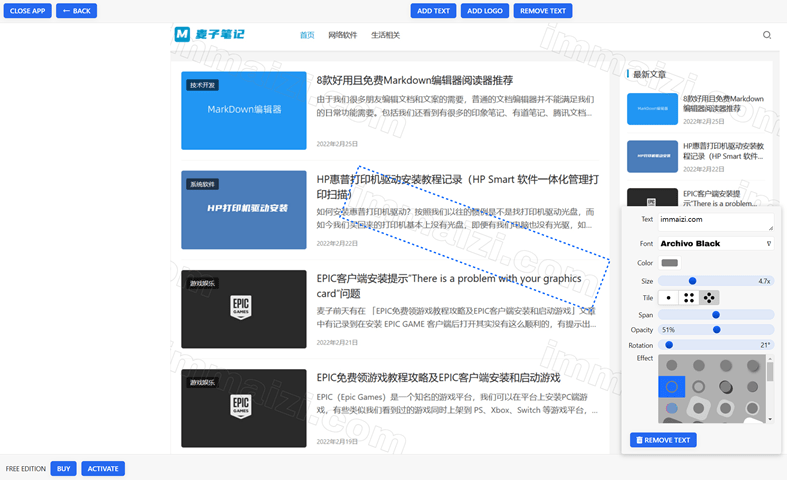
Task: Click sidebar Markdown article thumbnail
Action: coord(652,109)
